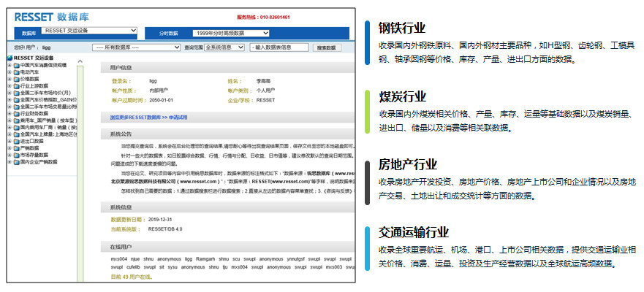Screen dimensions: 644x292
Task: Click the 内部用户 account type value
Action: coord(159,91)
